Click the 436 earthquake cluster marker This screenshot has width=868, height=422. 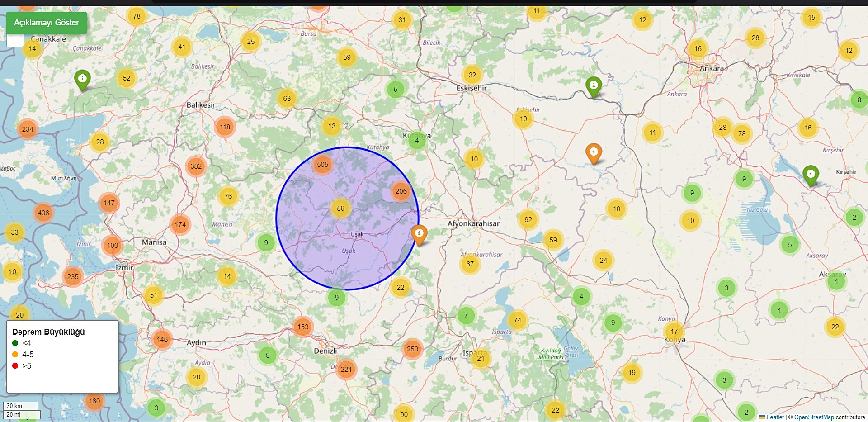click(43, 213)
